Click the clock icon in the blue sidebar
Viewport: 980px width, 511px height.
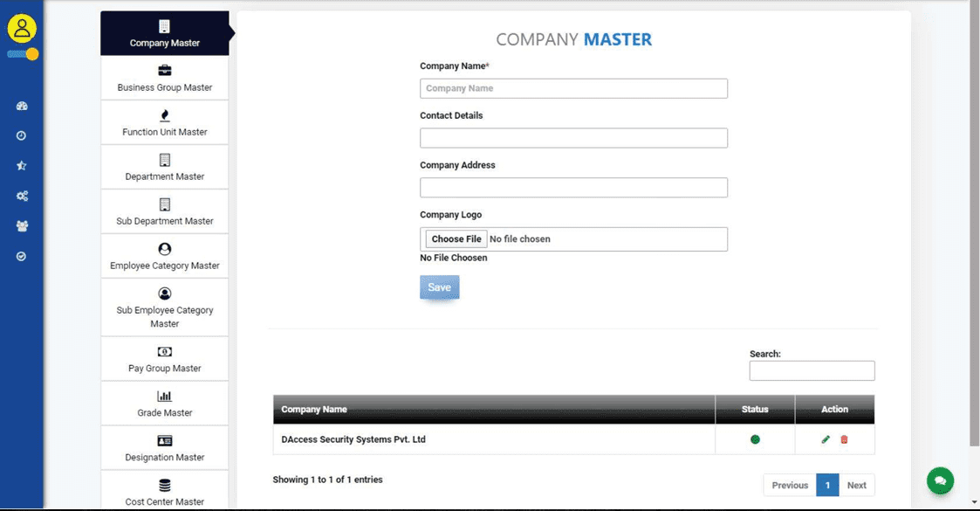(x=22, y=135)
